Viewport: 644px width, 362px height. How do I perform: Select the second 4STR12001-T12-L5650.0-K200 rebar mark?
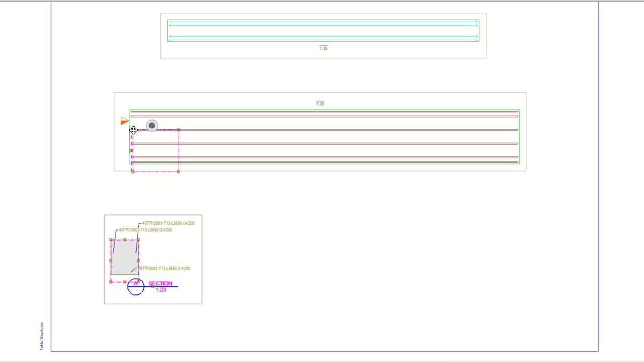[145, 230]
